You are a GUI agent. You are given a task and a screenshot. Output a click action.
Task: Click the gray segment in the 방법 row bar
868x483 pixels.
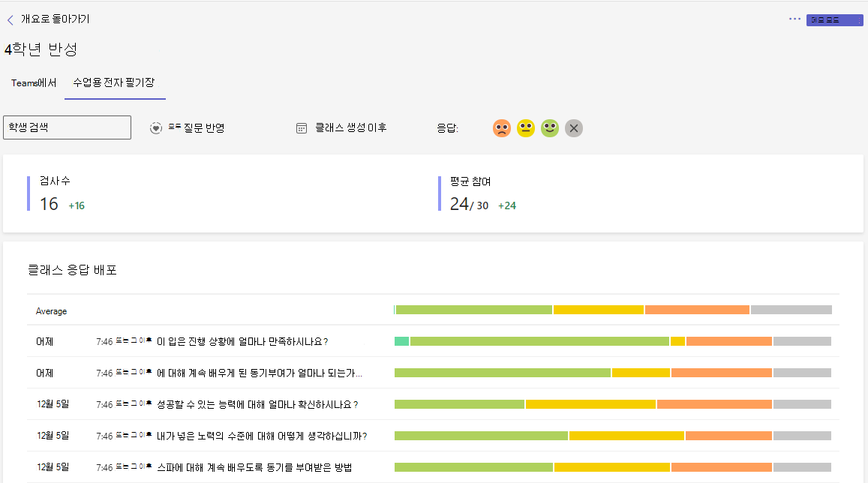pyautogui.click(x=802, y=467)
